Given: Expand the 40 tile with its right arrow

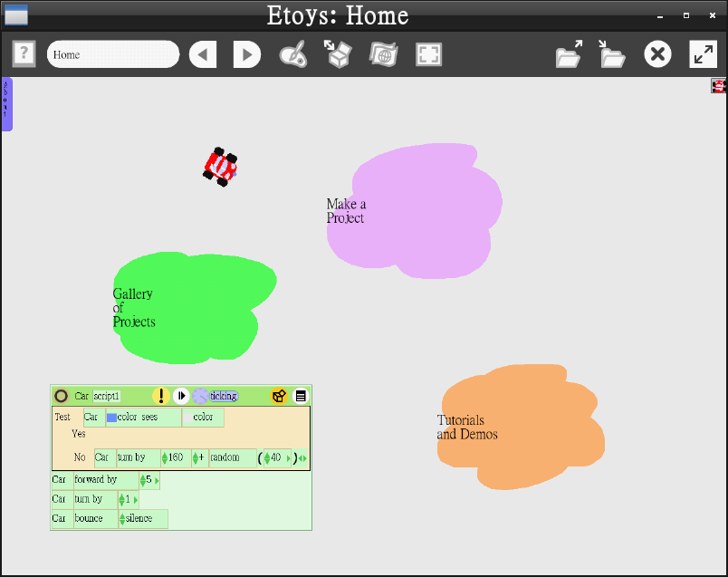Looking at the screenshot, I should click(288, 458).
